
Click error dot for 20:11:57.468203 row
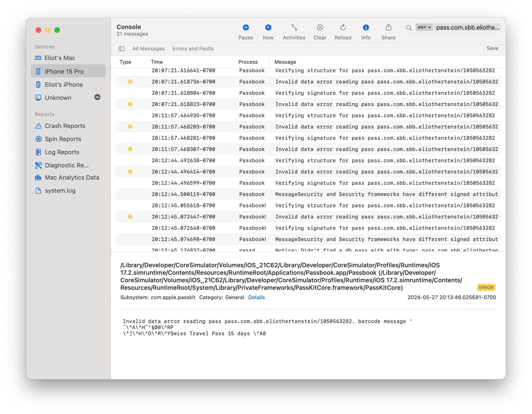click(x=130, y=127)
